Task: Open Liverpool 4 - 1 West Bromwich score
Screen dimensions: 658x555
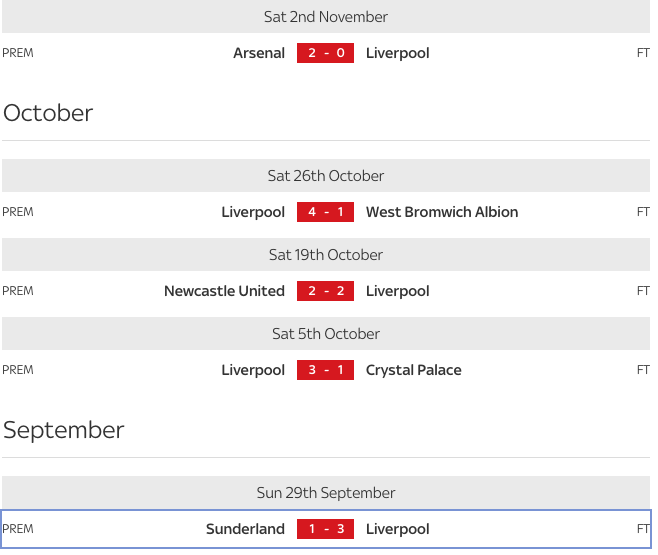Action: tap(325, 212)
